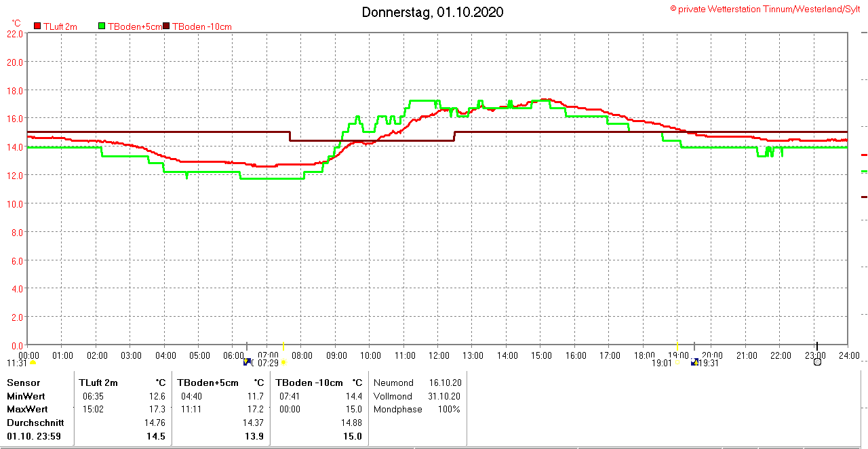Click the blue twilight icon near 06:00

(247, 362)
